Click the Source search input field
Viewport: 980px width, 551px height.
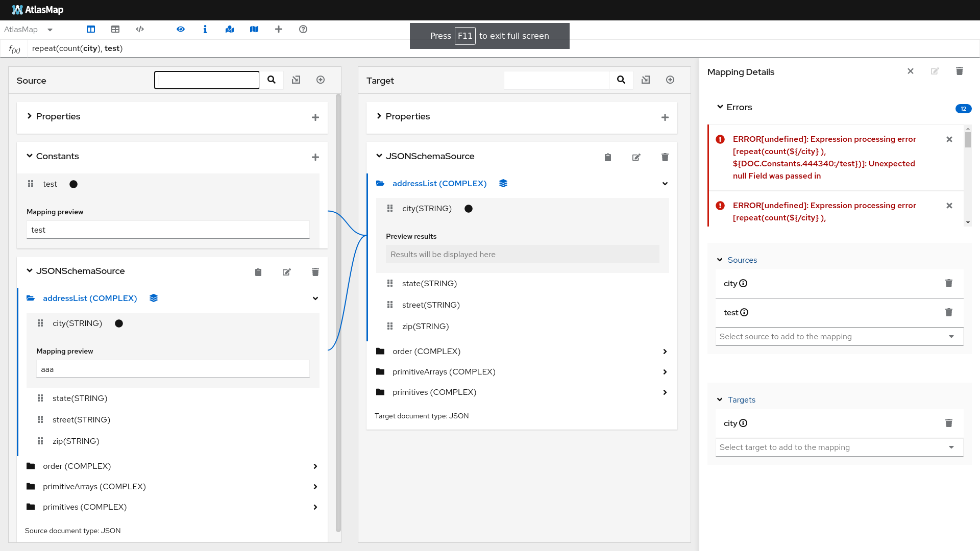[x=207, y=80]
